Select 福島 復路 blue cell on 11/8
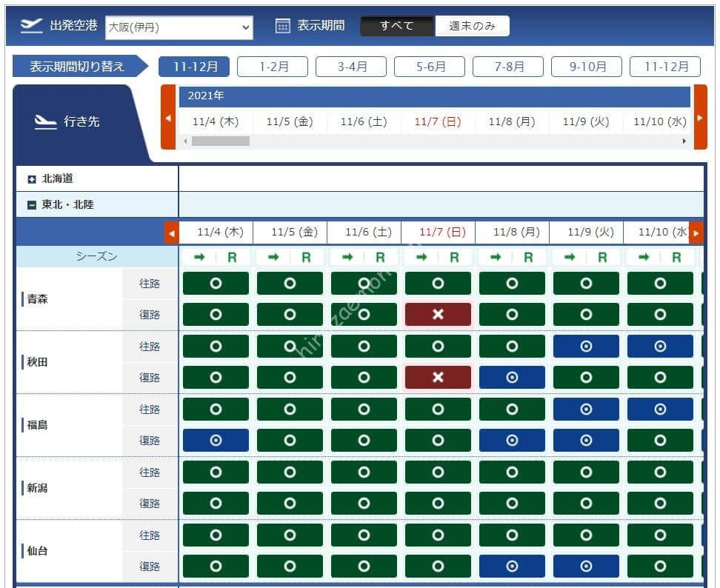720x588 pixels. pyautogui.click(x=512, y=440)
